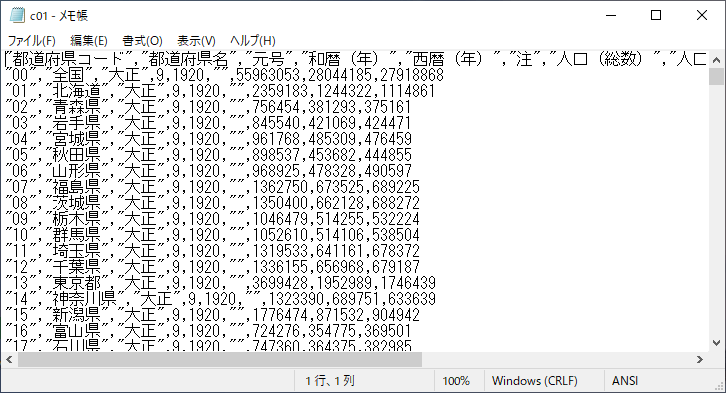The width and height of the screenshot is (726, 393).
Task: Minimize the c01 Notepad window
Action: pos(611,15)
